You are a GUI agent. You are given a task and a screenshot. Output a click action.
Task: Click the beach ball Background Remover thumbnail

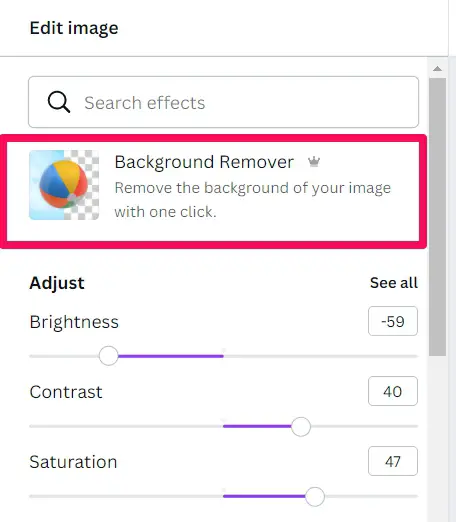point(64,185)
